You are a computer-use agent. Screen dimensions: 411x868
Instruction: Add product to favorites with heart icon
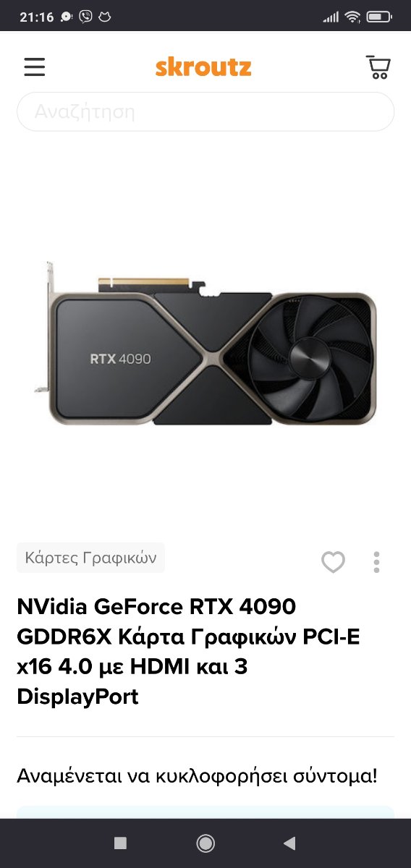[x=334, y=562]
